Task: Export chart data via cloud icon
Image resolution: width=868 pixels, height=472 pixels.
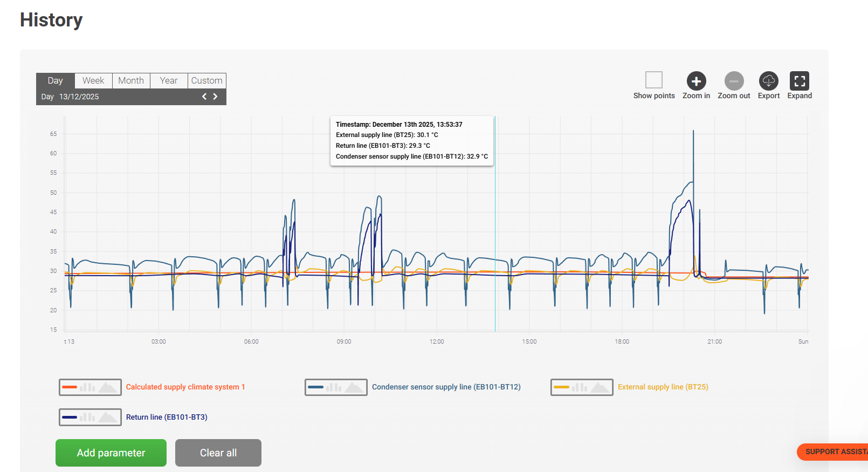Action: click(x=768, y=81)
